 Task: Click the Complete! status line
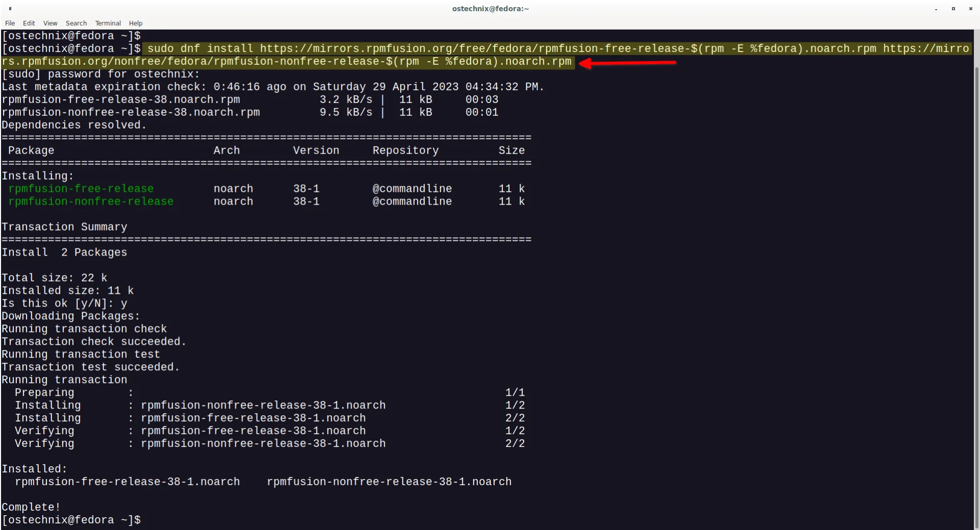coord(30,507)
